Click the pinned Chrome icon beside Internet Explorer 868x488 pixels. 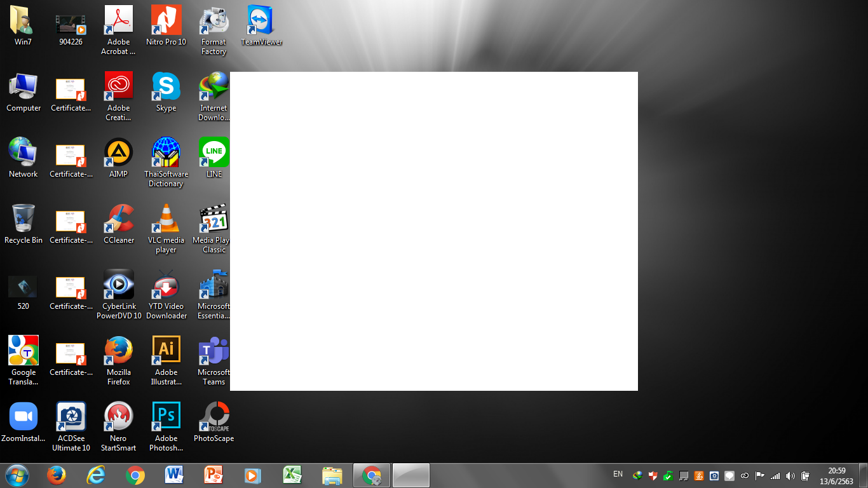pyautogui.click(x=135, y=475)
